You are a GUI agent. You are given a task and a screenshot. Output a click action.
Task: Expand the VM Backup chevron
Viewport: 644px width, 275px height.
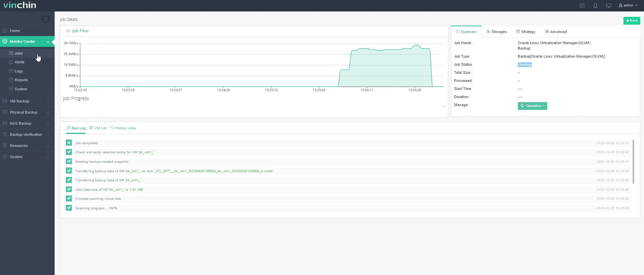[x=48, y=101]
